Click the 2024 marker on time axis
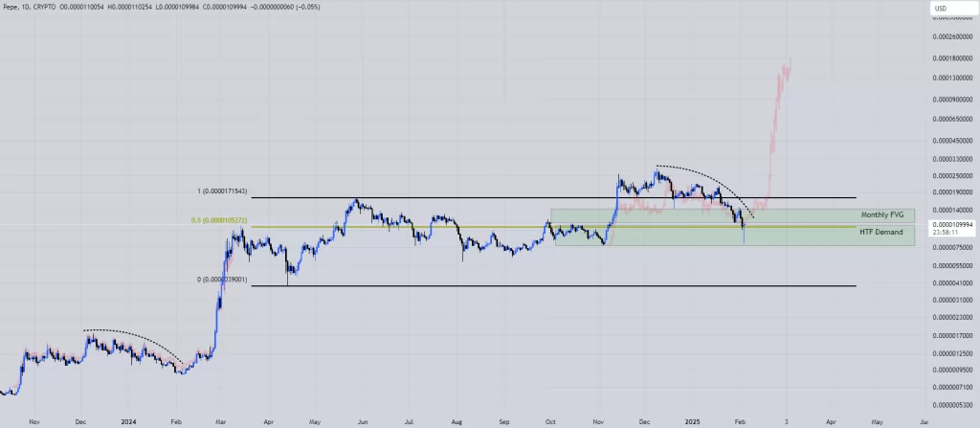This screenshot has width=980, height=428. (x=127, y=420)
